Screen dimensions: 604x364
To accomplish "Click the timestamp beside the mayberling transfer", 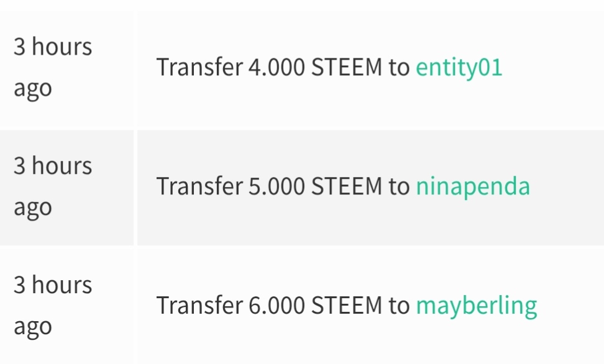I will click(53, 306).
